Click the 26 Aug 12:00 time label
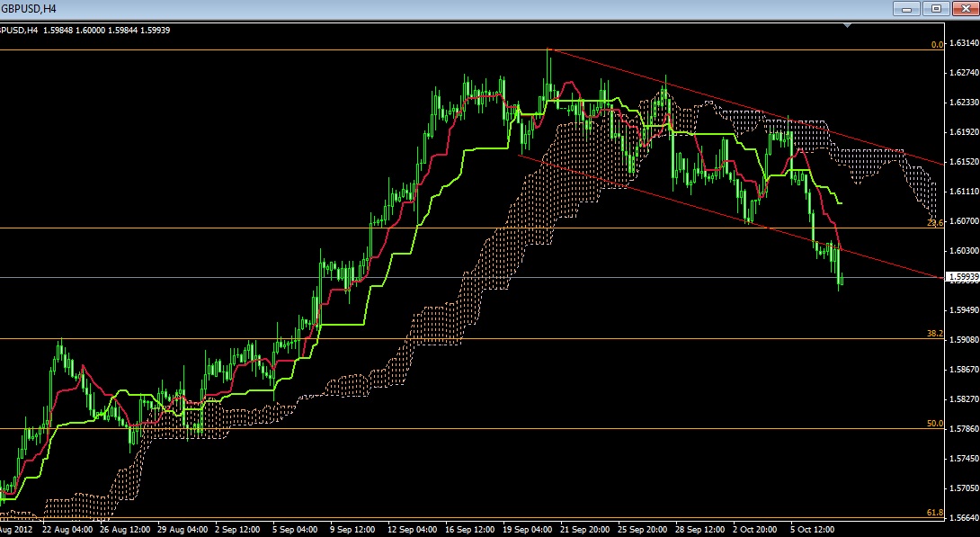The image size is (980, 537). click(125, 530)
